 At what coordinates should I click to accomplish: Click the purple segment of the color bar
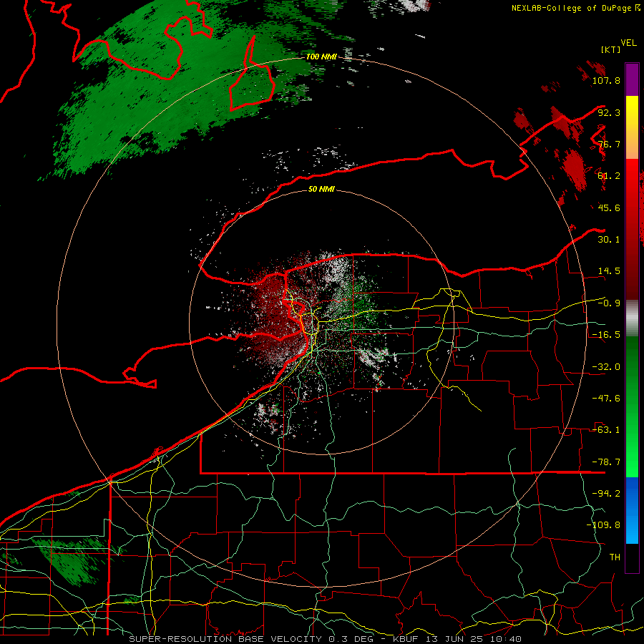coord(632,79)
